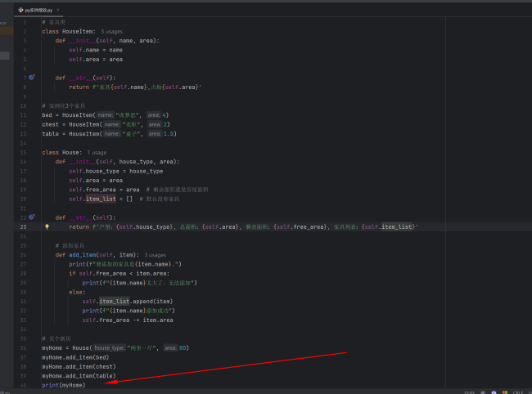Click highlighted 'item_list' in the line 23 f-string
Viewport: 532px width, 394px height.
tap(397, 226)
